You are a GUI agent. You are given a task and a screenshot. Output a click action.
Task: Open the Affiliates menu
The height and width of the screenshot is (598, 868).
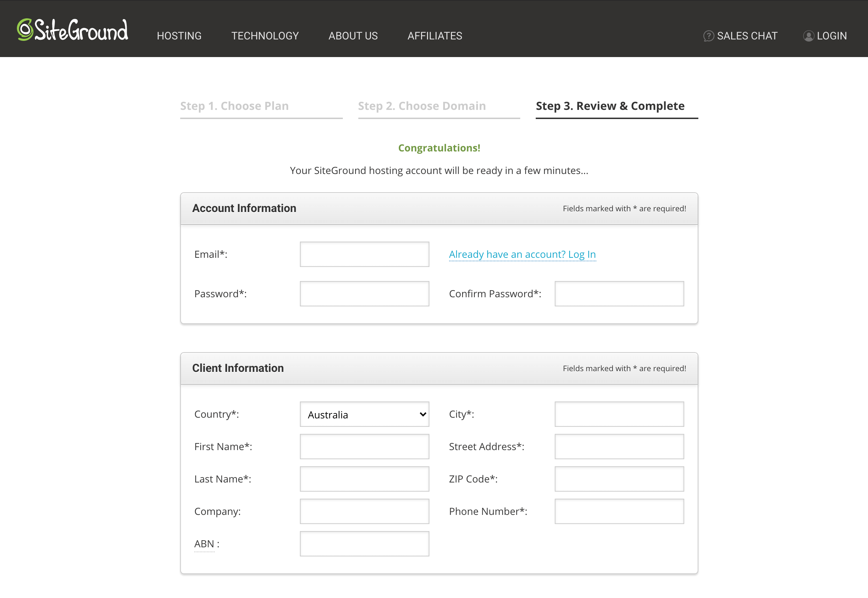[x=435, y=36]
